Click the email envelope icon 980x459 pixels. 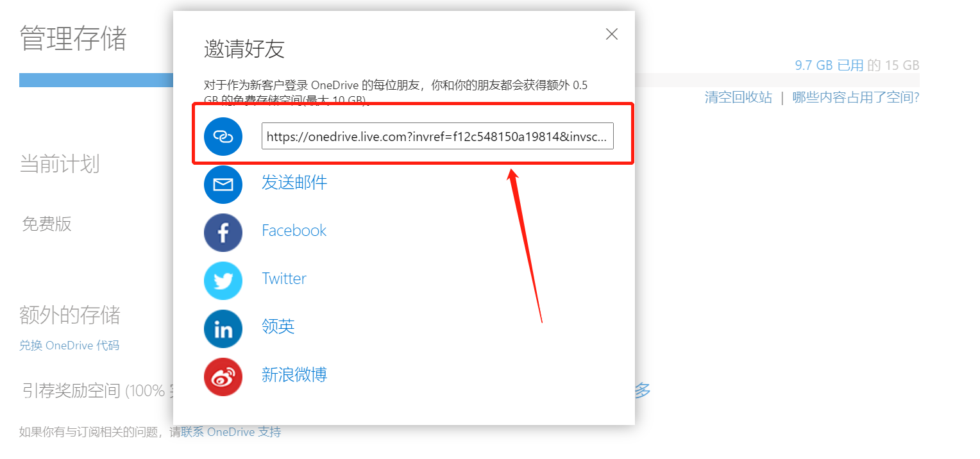click(x=223, y=185)
